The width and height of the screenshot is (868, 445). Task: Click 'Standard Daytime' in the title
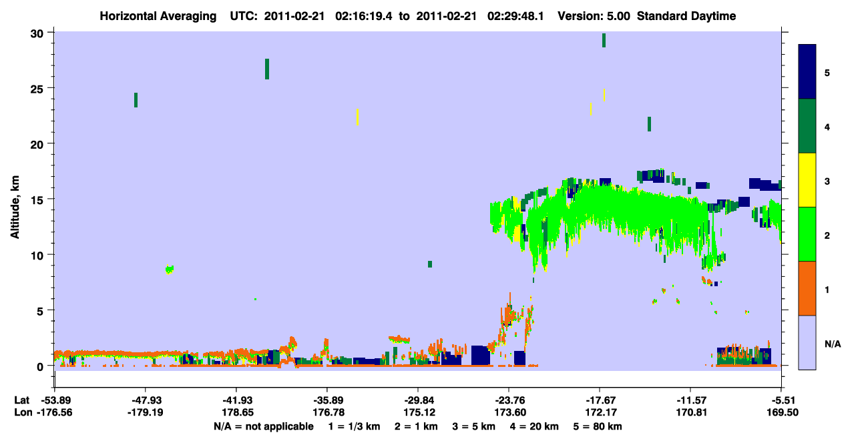pos(686,16)
